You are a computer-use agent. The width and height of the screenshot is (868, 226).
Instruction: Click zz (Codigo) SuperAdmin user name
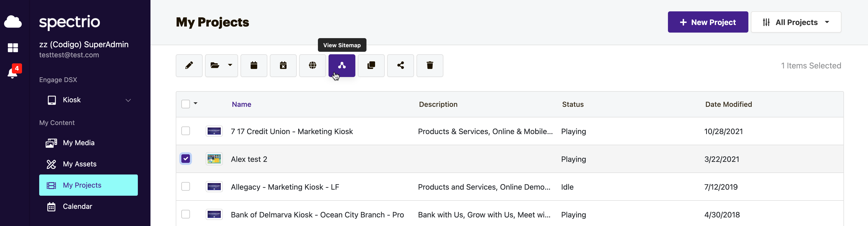point(84,44)
